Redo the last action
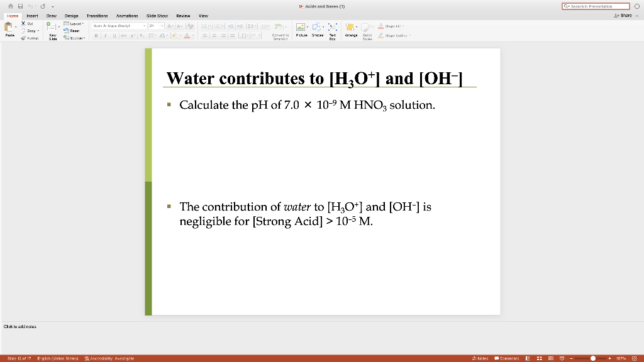Screen dimensions: 644x362 (43, 6)
